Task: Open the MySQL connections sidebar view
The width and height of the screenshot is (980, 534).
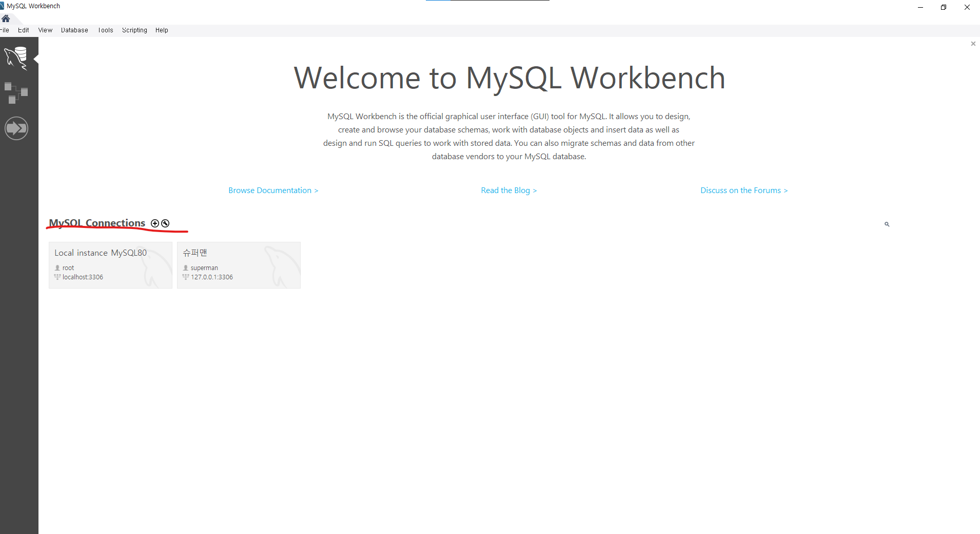Action: pyautogui.click(x=16, y=58)
